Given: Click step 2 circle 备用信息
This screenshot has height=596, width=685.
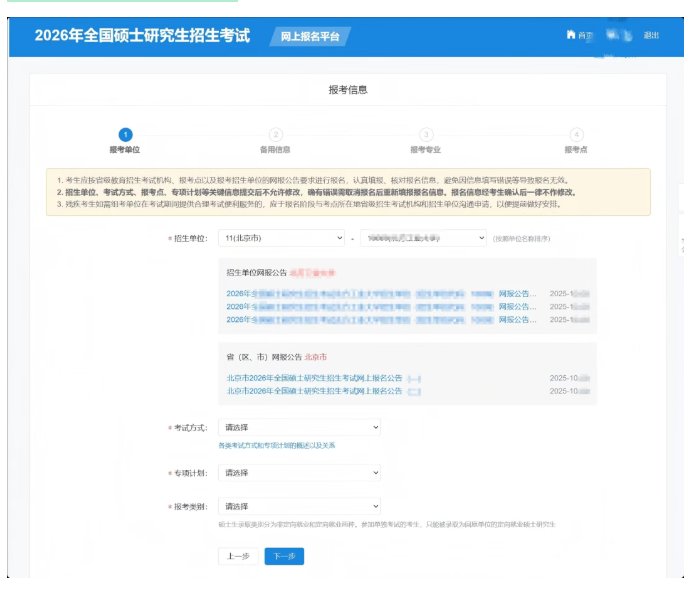Looking at the screenshot, I should (276, 135).
